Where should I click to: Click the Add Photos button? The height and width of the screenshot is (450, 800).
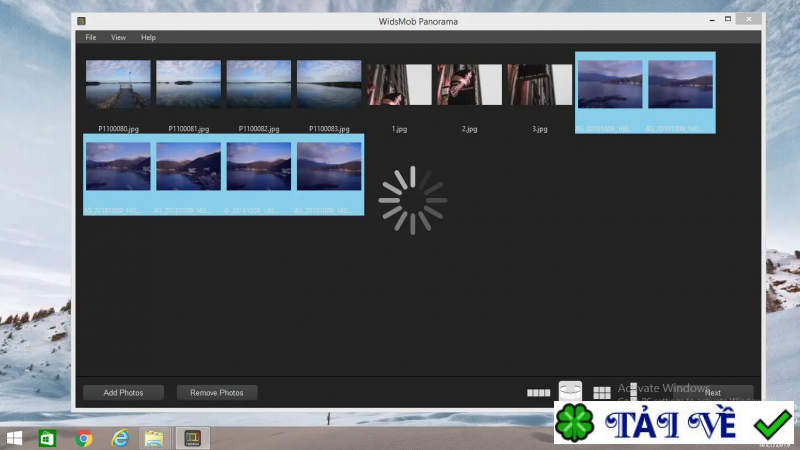click(123, 392)
